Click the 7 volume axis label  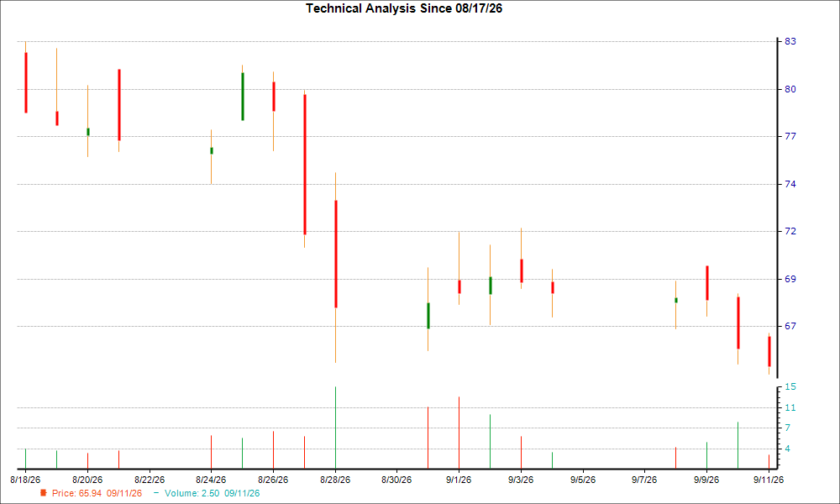(x=788, y=428)
